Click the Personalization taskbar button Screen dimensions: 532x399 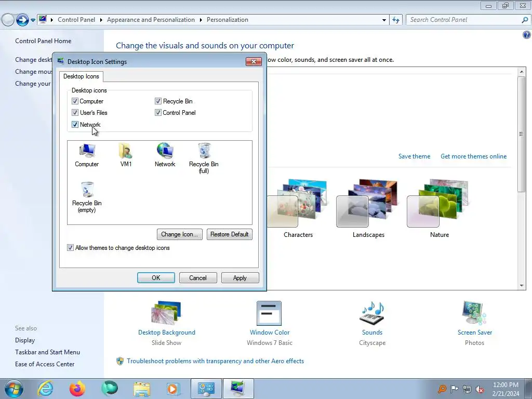pyautogui.click(x=238, y=389)
